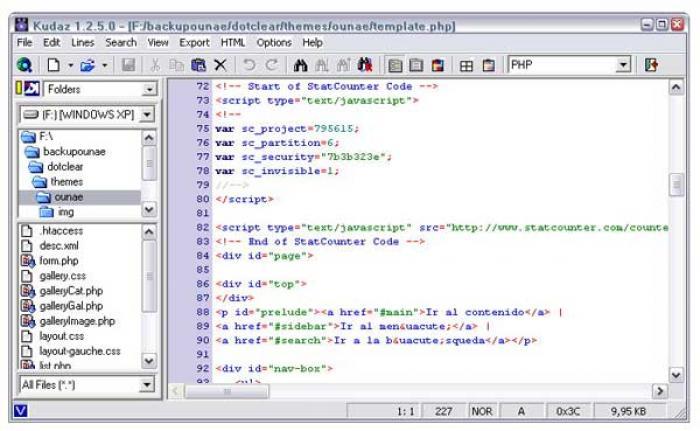Image resolution: width=700 pixels, height=431 pixels.
Task: Click the folder tree scrollbar down arrow
Action: [149, 209]
